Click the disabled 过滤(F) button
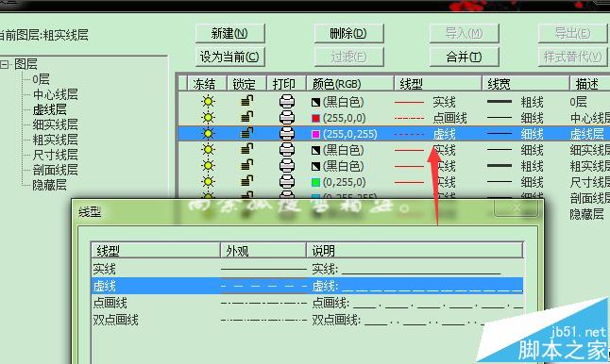Image resolution: width=610 pixels, height=364 pixels. [348, 58]
